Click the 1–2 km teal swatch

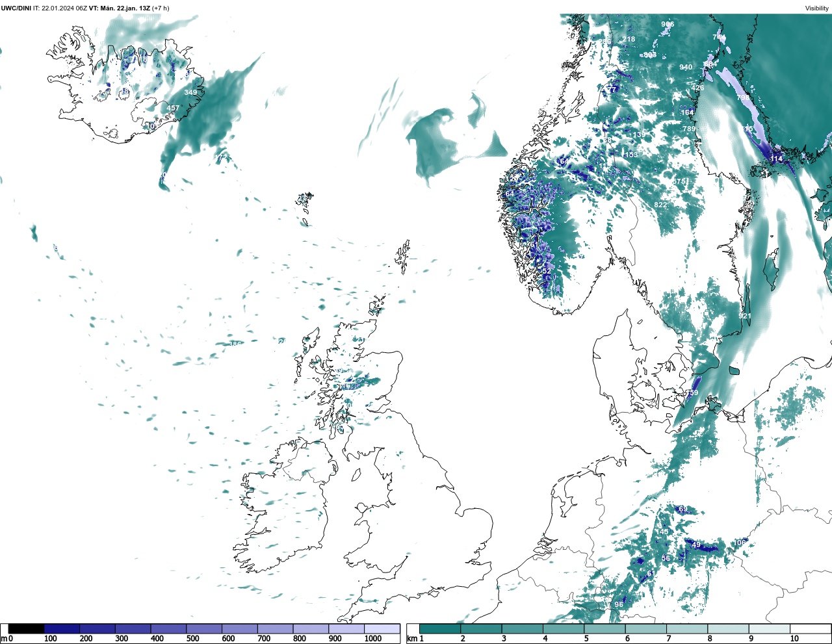coord(440,628)
